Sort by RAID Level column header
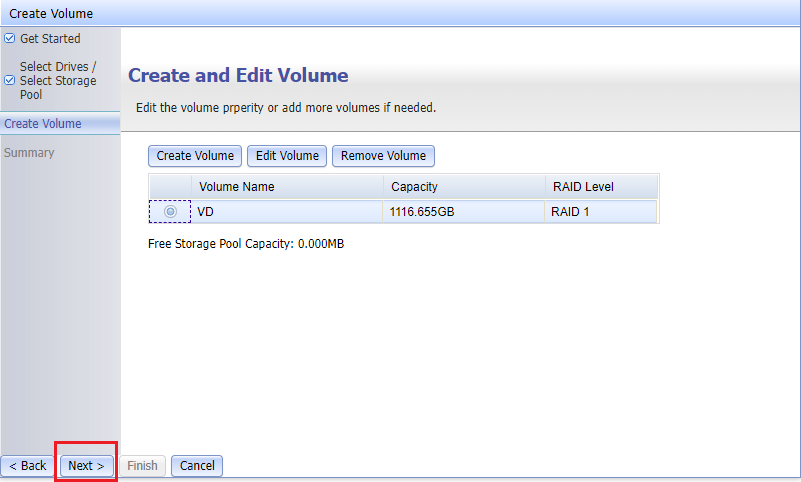Screen dimensions: 801x482 point(601,186)
